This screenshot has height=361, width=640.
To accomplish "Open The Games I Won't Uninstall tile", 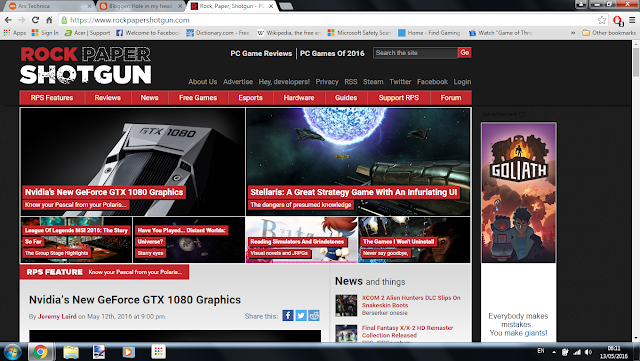I will (x=414, y=240).
